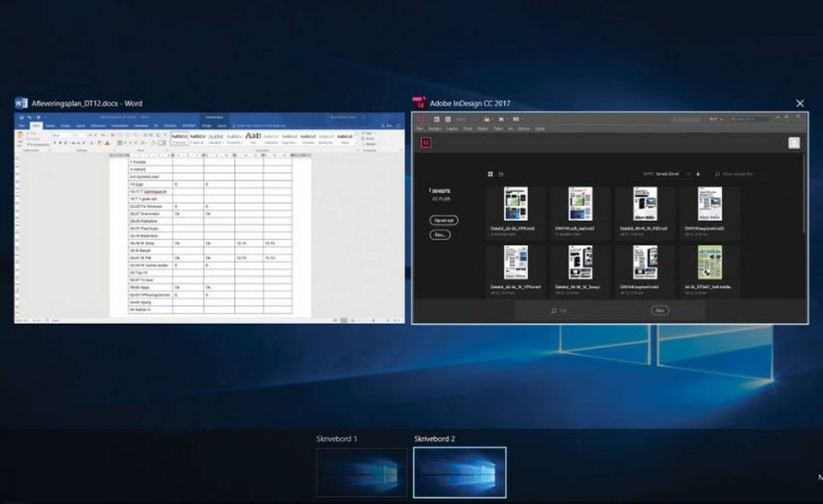Select the Hjem tab in Word ribbon
Image resolution: width=823 pixels, height=504 pixels.
pyautogui.click(x=36, y=125)
